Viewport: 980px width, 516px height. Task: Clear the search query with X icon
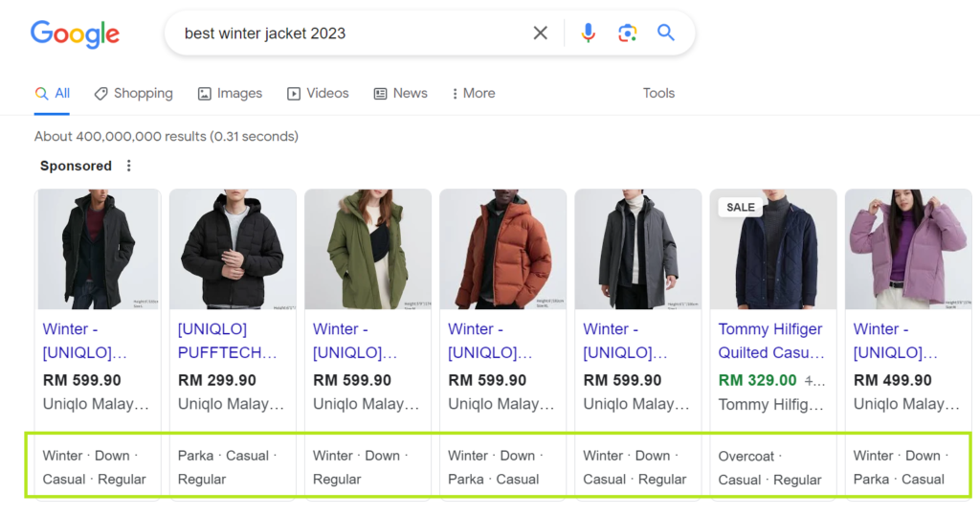[540, 34]
